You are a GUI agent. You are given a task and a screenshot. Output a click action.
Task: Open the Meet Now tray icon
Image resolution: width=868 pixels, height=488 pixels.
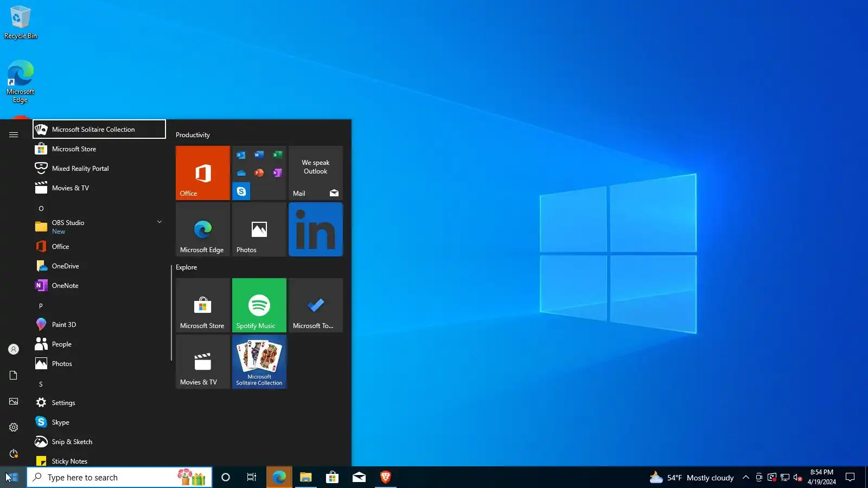759,477
